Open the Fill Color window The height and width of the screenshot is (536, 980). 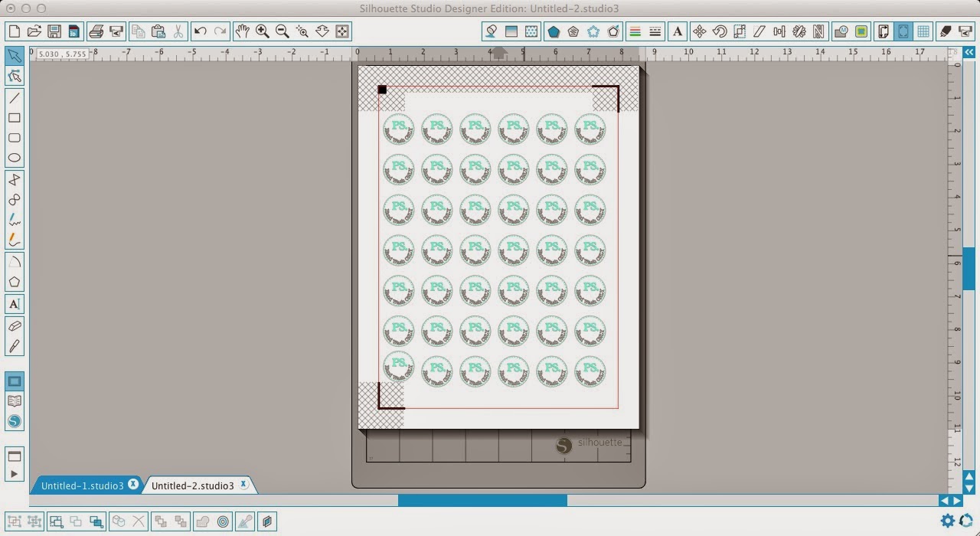(x=491, y=31)
